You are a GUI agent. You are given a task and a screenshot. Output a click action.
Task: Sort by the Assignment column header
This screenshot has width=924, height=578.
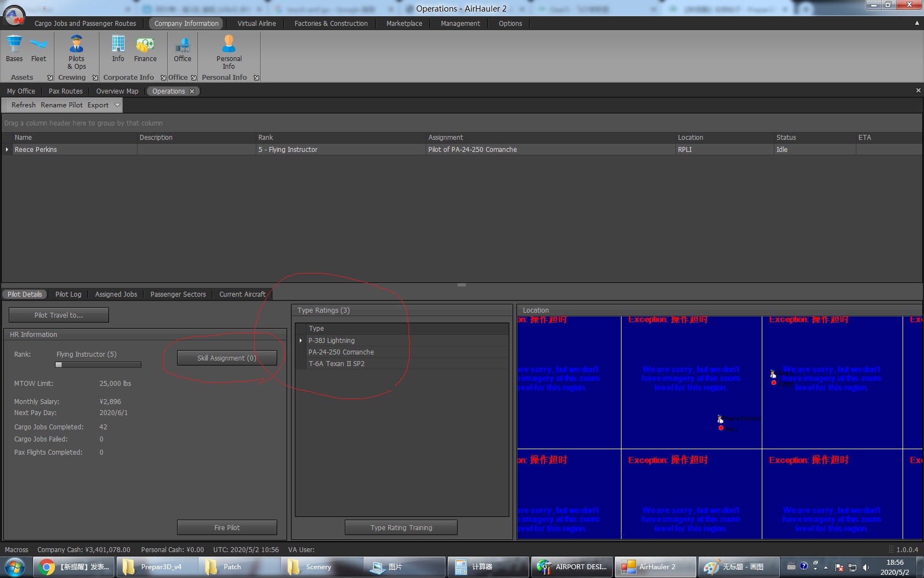pos(551,138)
